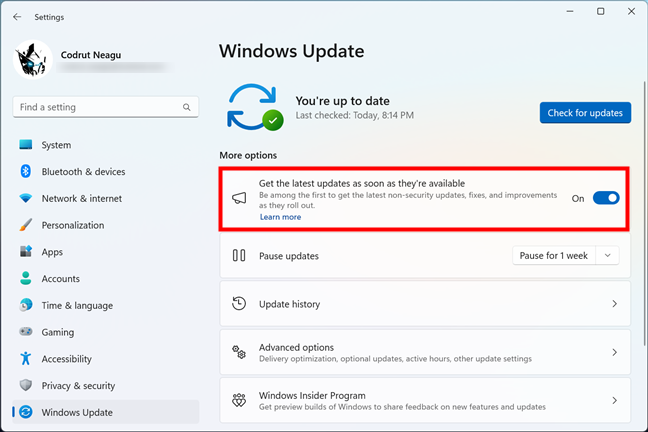Click the 'Windows Update' page title
The width and height of the screenshot is (648, 432).
click(292, 51)
